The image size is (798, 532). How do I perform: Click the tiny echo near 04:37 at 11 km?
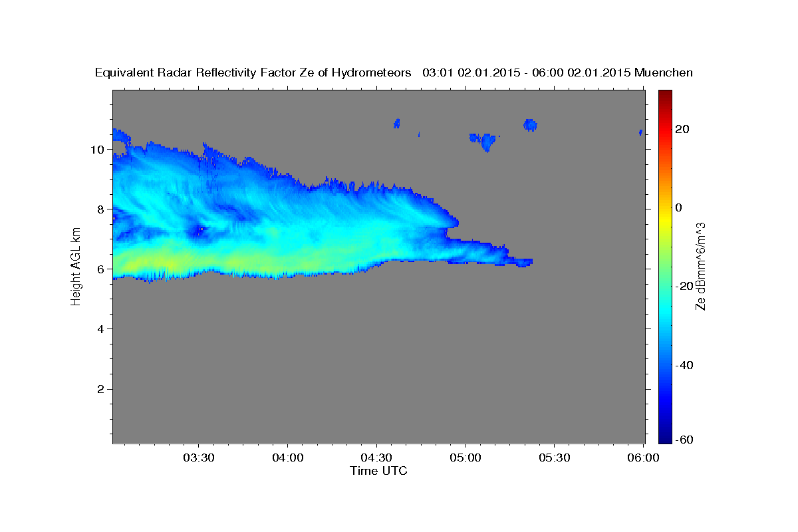click(397, 123)
